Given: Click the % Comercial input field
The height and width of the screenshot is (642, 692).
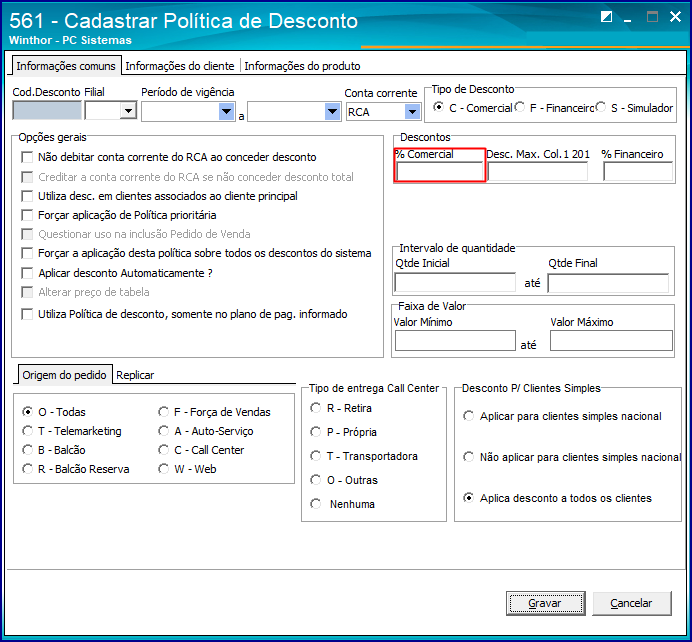Looking at the screenshot, I should pyautogui.click(x=440, y=171).
